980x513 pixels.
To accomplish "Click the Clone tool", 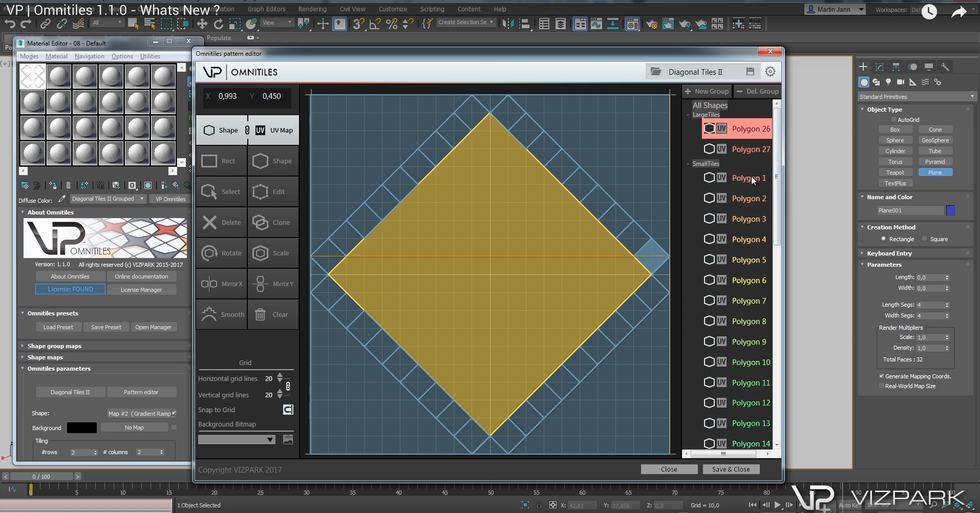I will [273, 223].
